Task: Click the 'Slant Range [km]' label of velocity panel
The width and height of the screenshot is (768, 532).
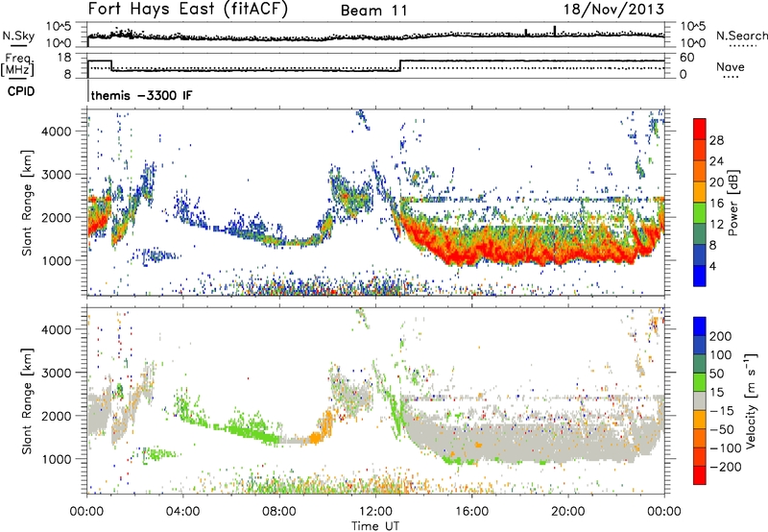Action: coord(27,401)
